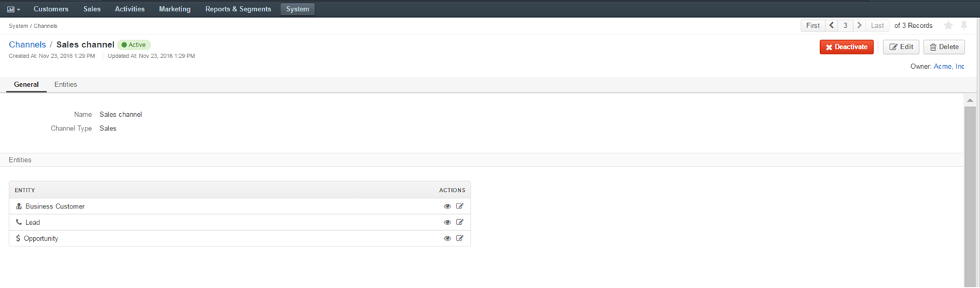980x288 pixels.
Task: Click the Updated At timestamp
Action: tap(151, 56)
